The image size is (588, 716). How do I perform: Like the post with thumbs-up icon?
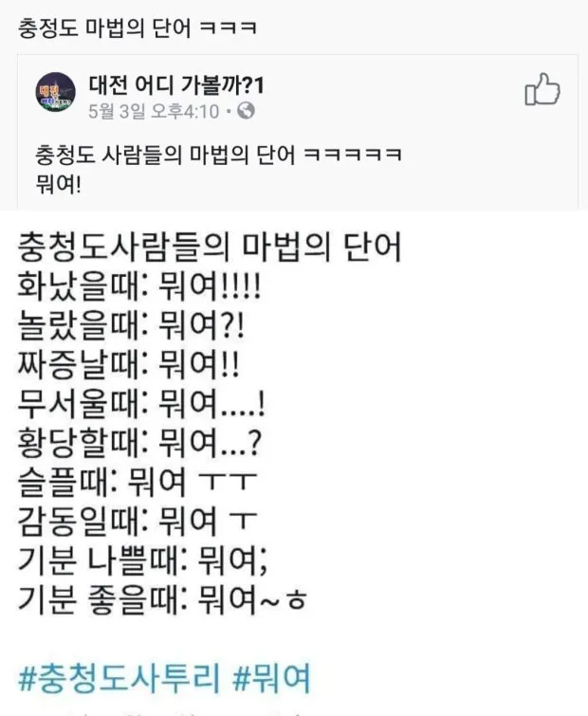(x=542, y=89)
